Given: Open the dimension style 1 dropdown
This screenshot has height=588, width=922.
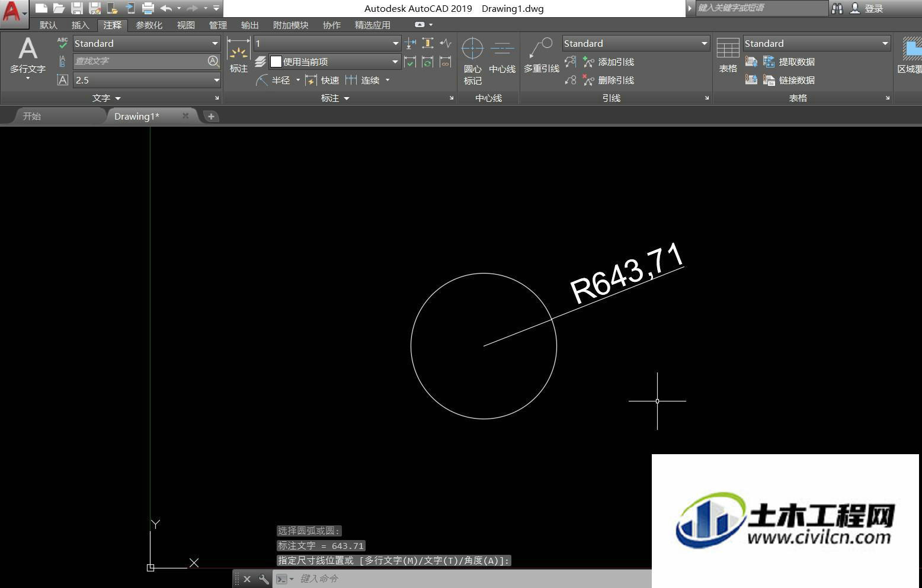Looking at the screenshot, I should (395, 43).
